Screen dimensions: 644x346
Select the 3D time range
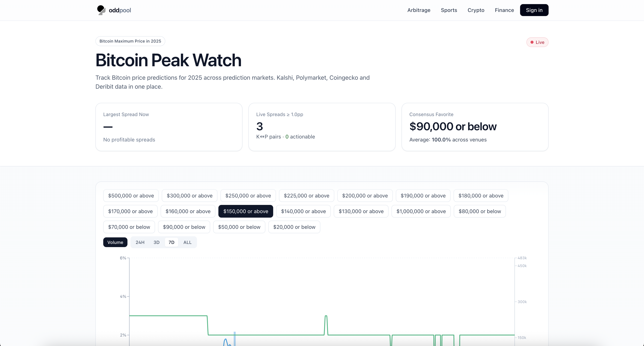coord(156,242)
